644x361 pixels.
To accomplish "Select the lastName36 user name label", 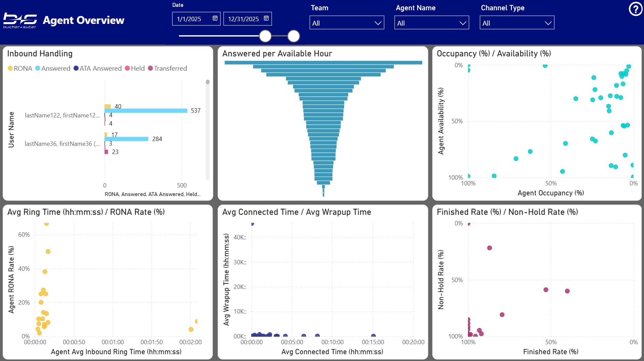I will [62, 144].
